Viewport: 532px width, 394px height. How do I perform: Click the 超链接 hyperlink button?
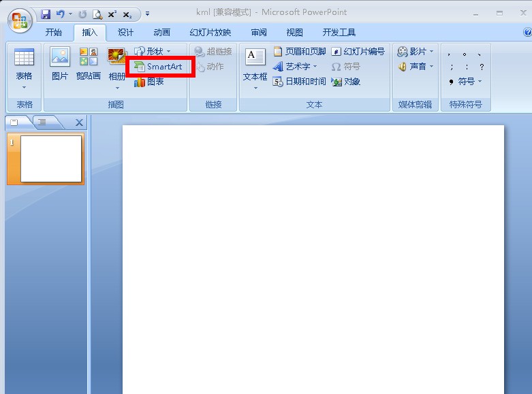point(213,51)
